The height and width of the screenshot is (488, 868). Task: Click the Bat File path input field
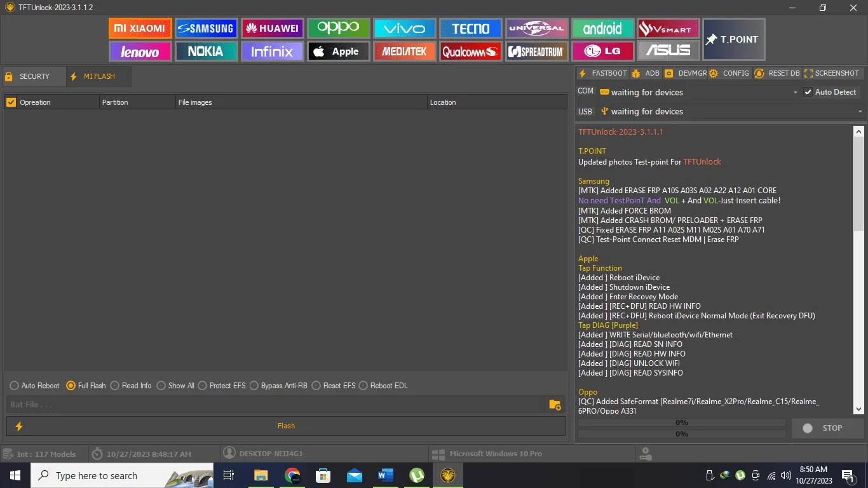tap(276, 405)
